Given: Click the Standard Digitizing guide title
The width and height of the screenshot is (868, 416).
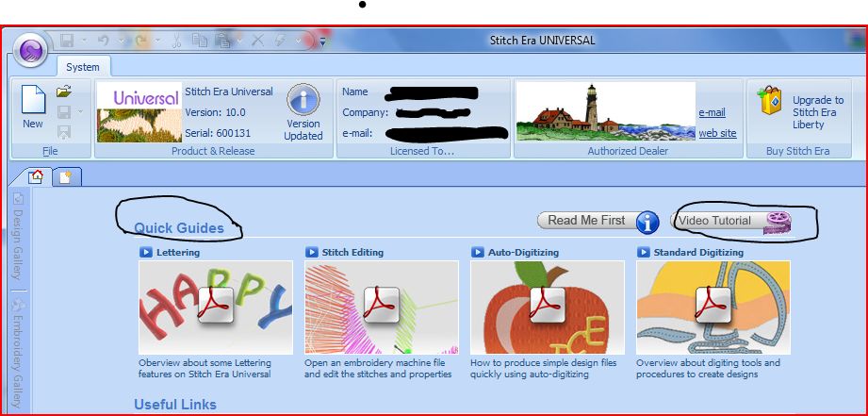Looking at the screenshot, I should [x=698, y=253].
